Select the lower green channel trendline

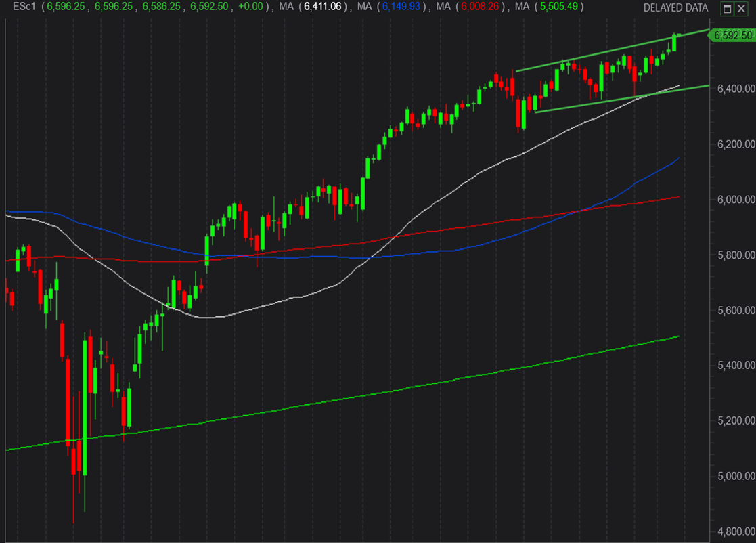coord(609,100)
